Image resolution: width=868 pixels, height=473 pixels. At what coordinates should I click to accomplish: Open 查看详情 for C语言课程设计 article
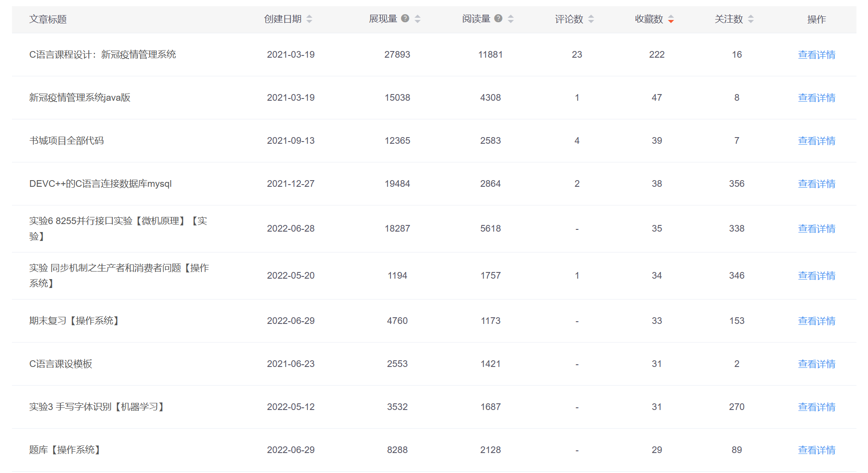(817, 55)
